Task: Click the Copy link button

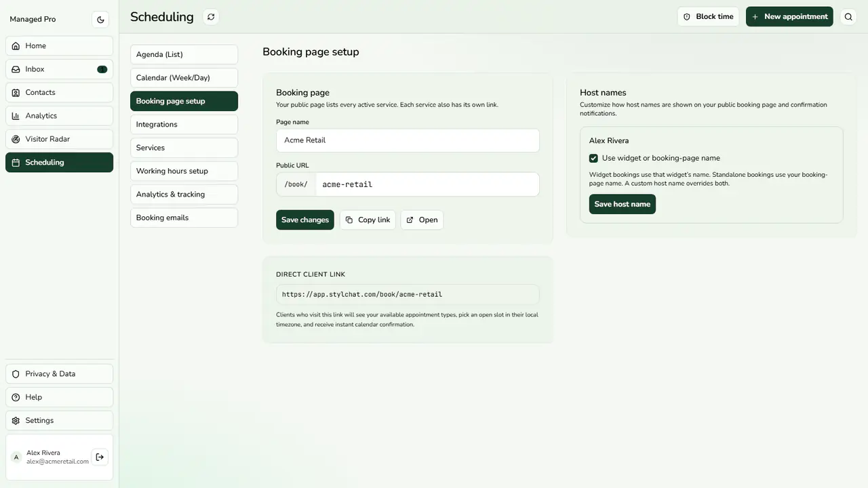Action: tap(368, 220)
